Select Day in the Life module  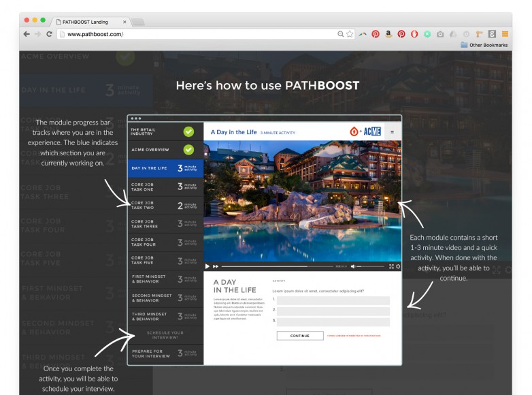click(x=165, y=168)
